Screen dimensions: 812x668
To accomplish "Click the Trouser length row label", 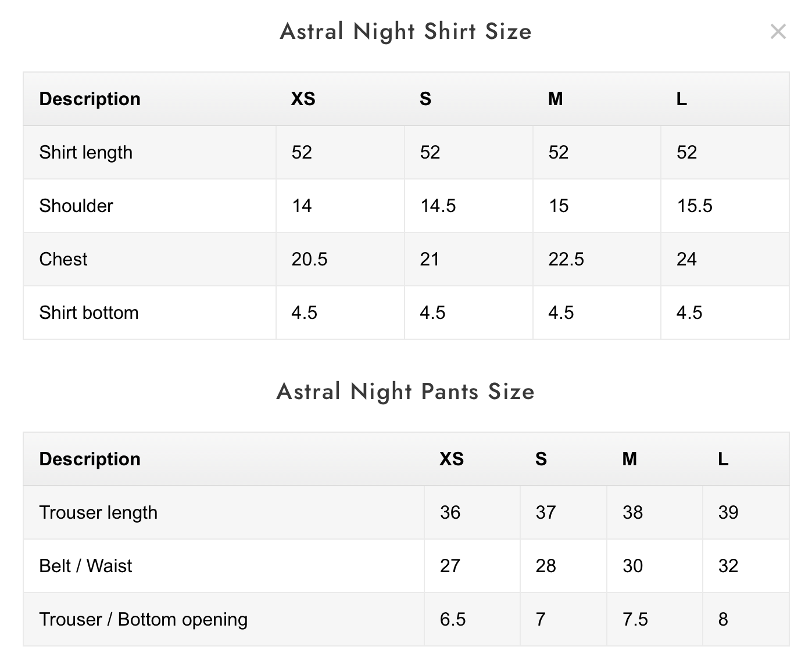I will pyautogui.click(x=98, y=512).
